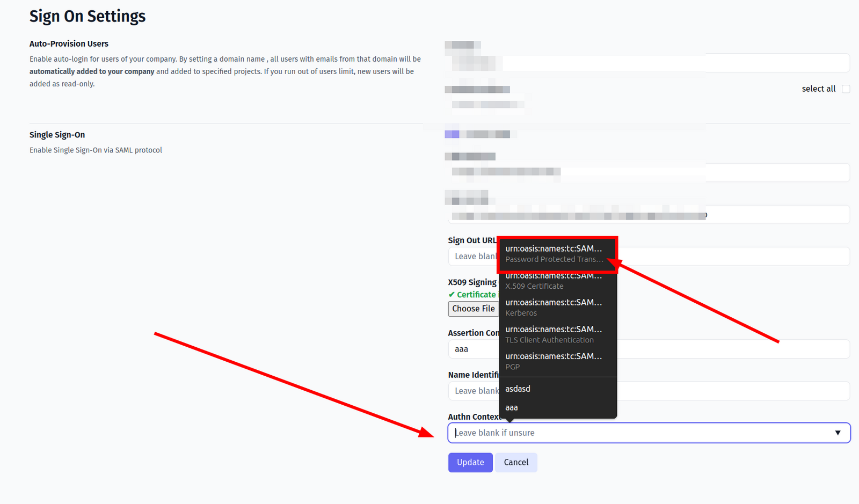This screenshot has height=504, width=859.
Task: Tick the select all checkbox
Action: click(846, 89)
